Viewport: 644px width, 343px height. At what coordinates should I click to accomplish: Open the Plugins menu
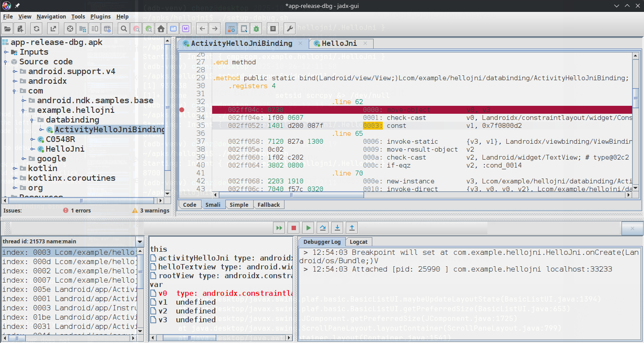point(100,17)
